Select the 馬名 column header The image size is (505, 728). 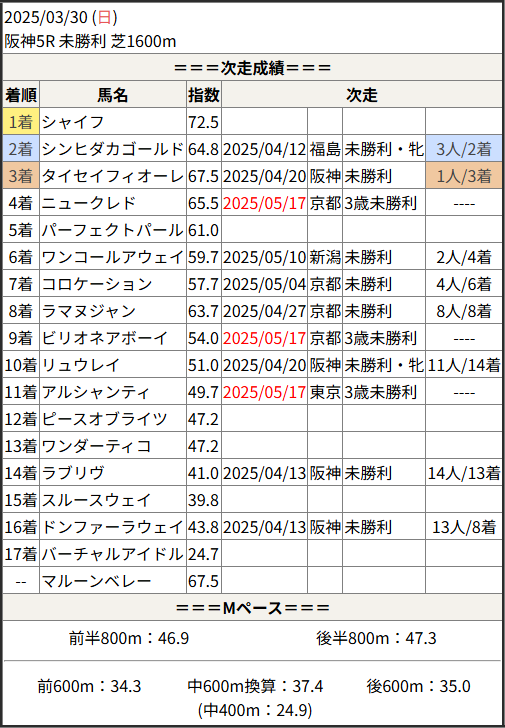113,95
